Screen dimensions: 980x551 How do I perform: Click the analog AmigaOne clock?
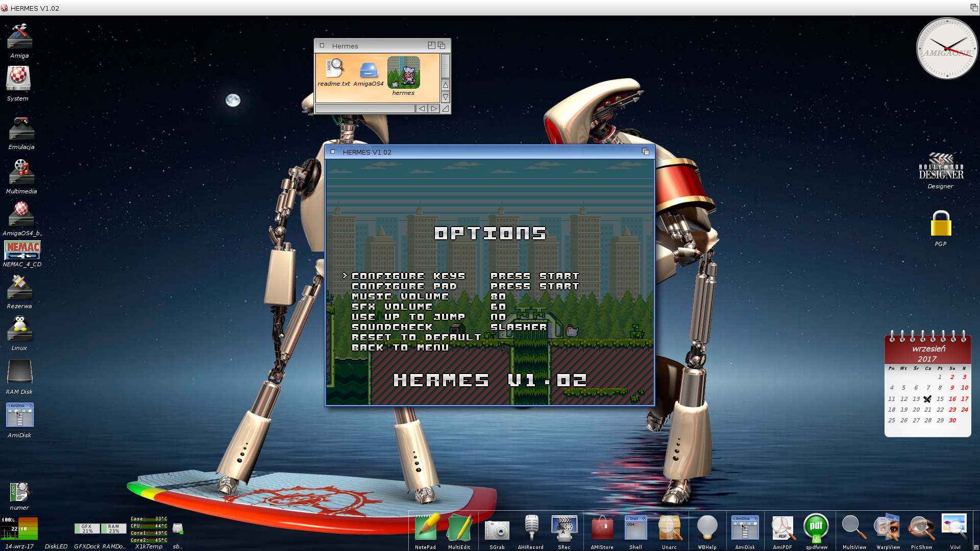pos(947,49)
